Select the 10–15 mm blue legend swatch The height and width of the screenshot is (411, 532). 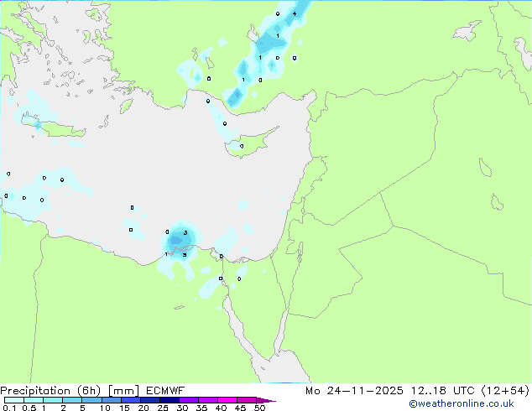click(x=112, y=400)
